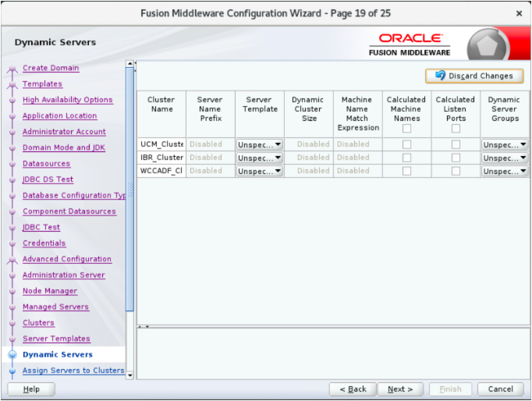Open Administrator Account step

[x=64, y=132]
